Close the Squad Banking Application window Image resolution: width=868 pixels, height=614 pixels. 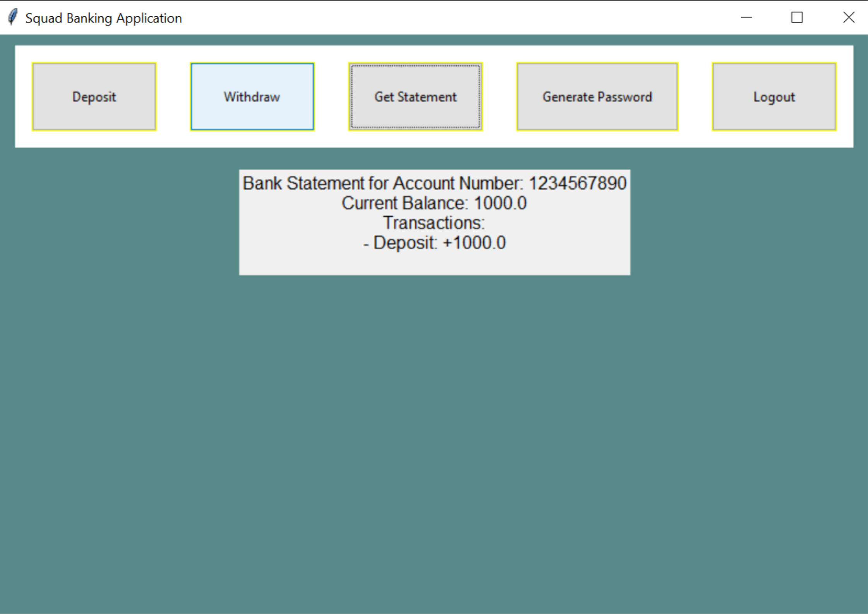(x=848, y=17)
